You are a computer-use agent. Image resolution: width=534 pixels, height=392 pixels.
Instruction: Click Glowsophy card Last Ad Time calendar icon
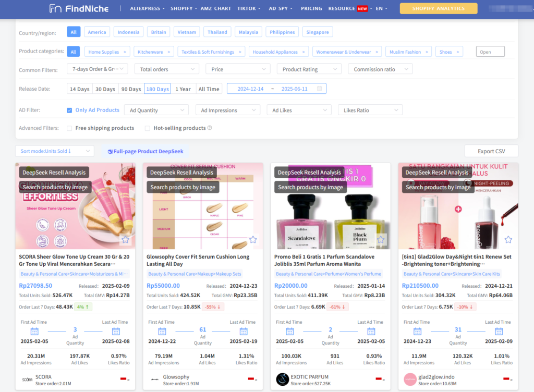click(x=244, y=331)
